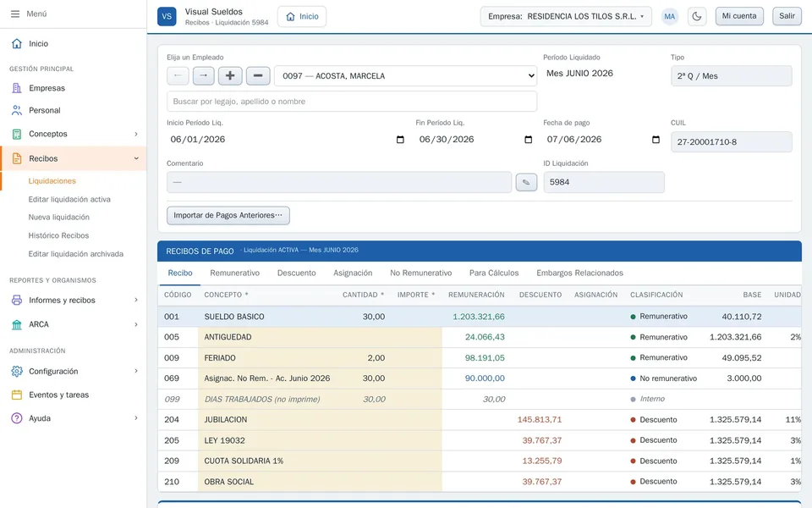Select the SUELDO BASICO row
This screenshot has width=812, height=508.
(x=480, y=316)
